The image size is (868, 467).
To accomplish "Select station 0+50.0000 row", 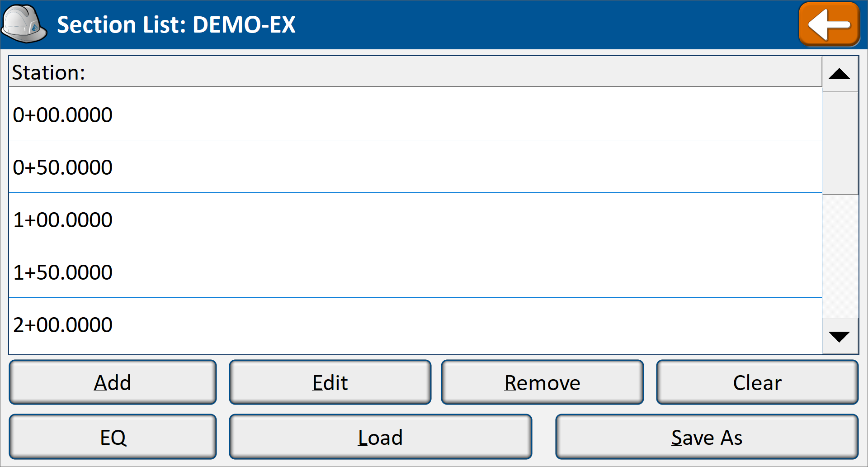I will [x=415, y=167].
